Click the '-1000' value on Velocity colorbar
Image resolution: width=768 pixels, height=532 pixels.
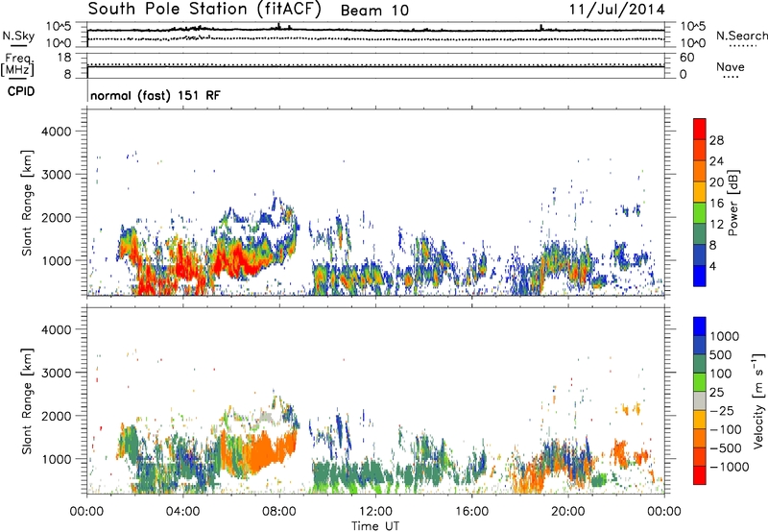coord(729,467)
